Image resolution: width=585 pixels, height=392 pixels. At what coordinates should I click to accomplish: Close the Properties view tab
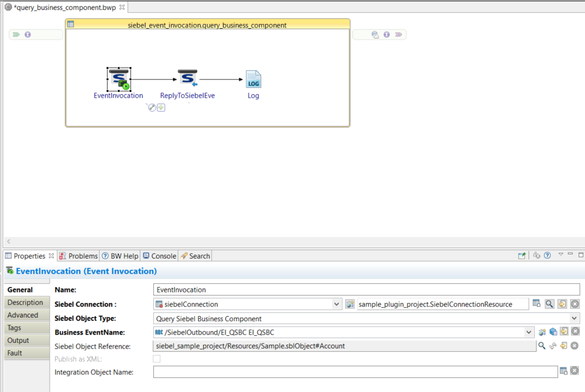51,256
